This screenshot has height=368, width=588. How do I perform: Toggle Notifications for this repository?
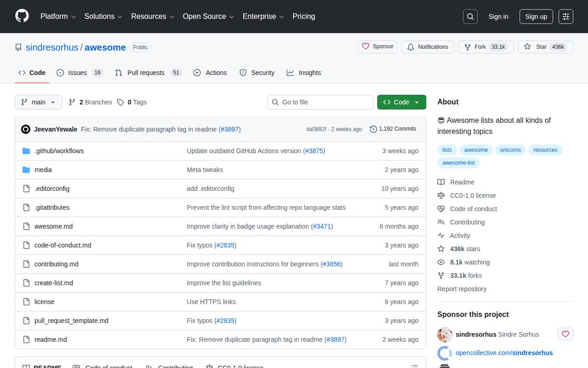click(x=427, y=47)
